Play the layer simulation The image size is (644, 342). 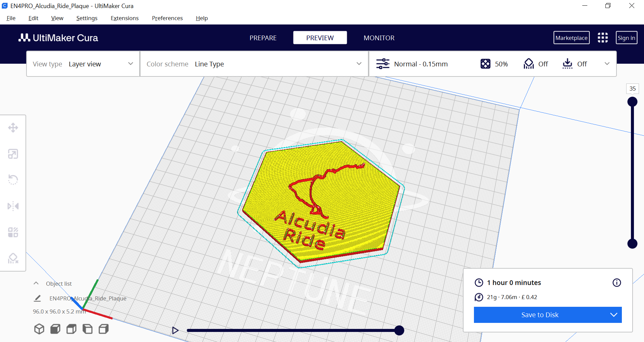pyautogui.click(x=175, y=330)
